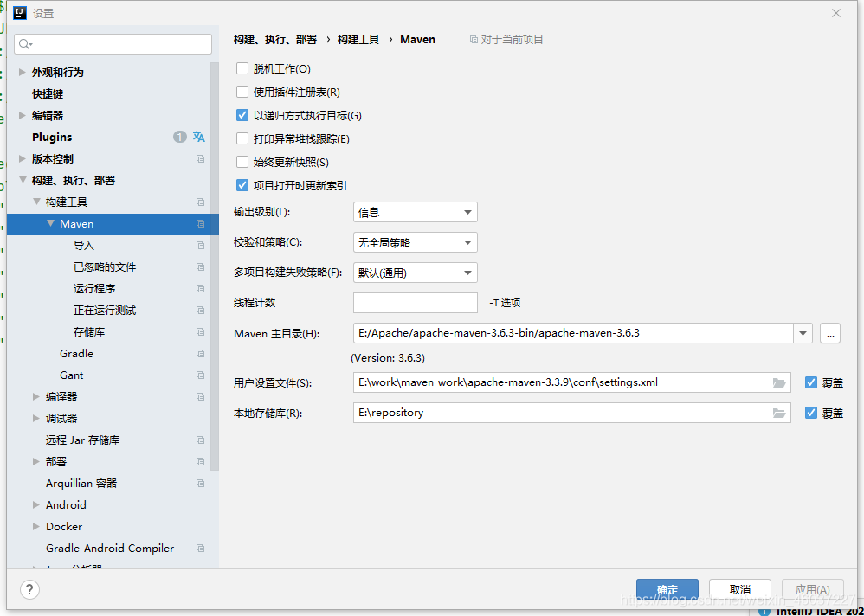Click folder browse icon in 本地存储库 field
Screen dimensions: 864x616
(x=778, y=413)
